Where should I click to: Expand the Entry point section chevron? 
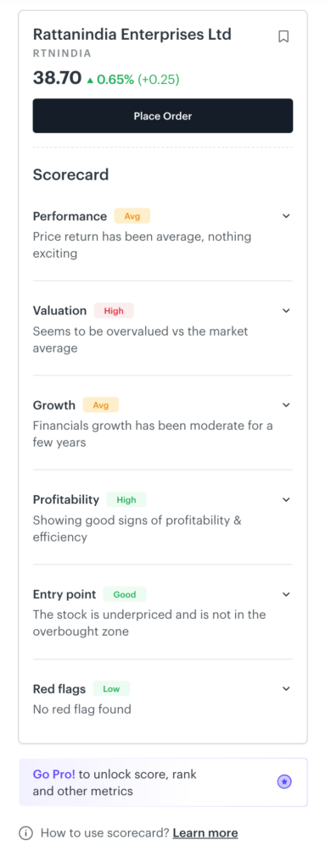(x=286, y=594)
